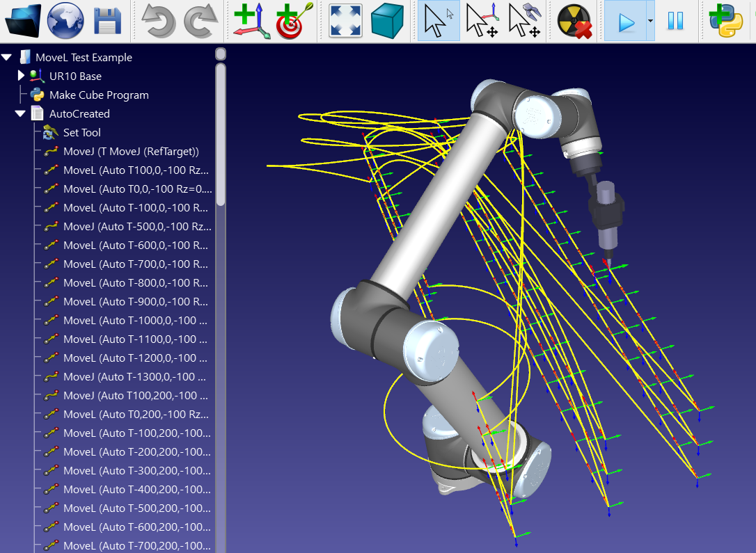756x553 pixels.
Task: Save the station with the floppy disk icon
Action: (108, 21)
